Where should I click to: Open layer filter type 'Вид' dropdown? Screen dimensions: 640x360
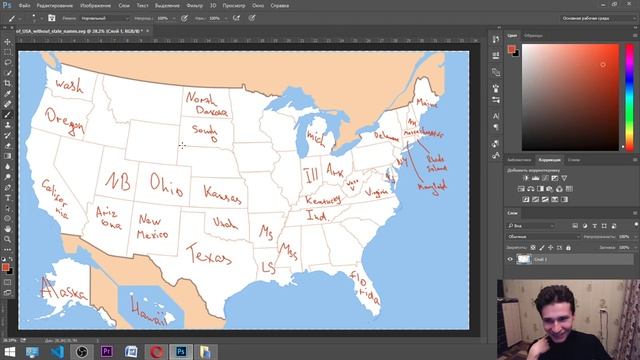click(531, 226)
